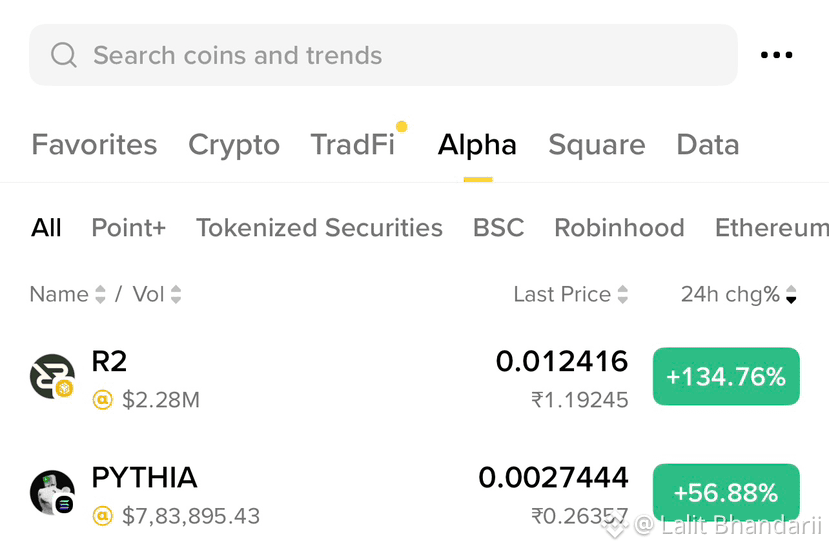The width and height of the screenshot is (829, 550).
Task: Tap the R2 coin logo
Action: [52, 376]
